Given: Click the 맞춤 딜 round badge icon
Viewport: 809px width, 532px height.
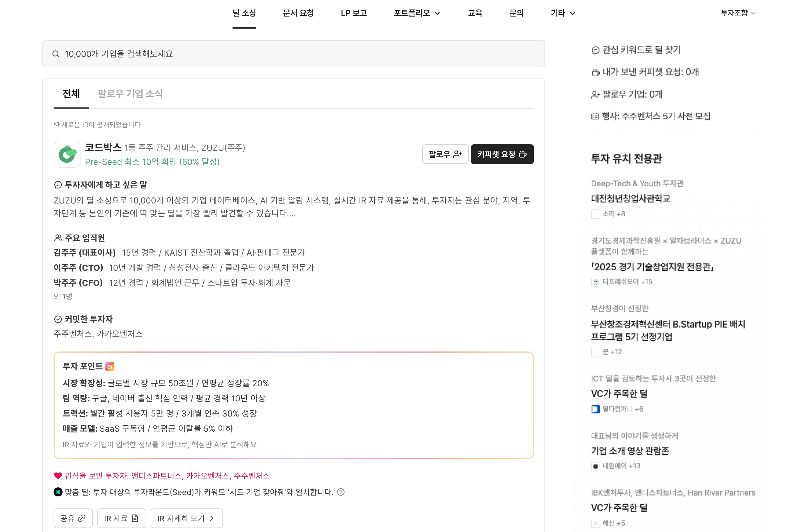Looking at the screenshot, I should coord(58,492).
